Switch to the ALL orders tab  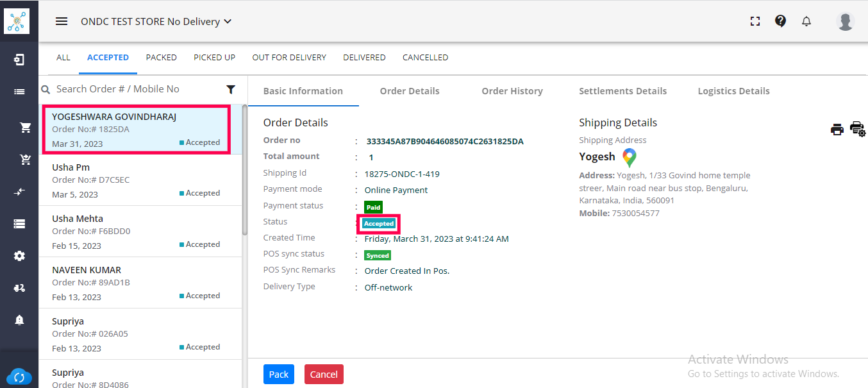[63, 57]
